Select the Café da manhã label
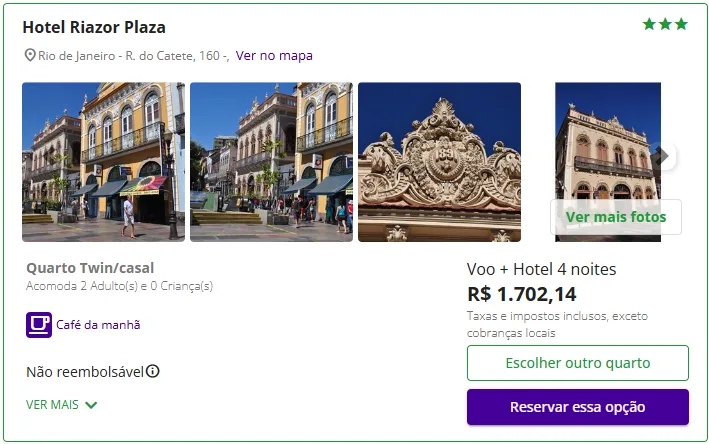The width and height of the screenshot is (709, 444). (x=98, y=325)
